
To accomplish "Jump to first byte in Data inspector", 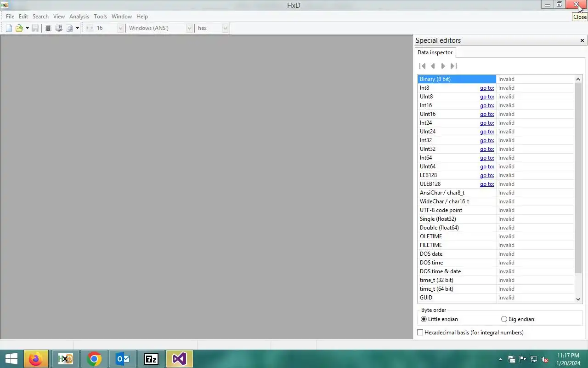I will [x=423, y=66].
